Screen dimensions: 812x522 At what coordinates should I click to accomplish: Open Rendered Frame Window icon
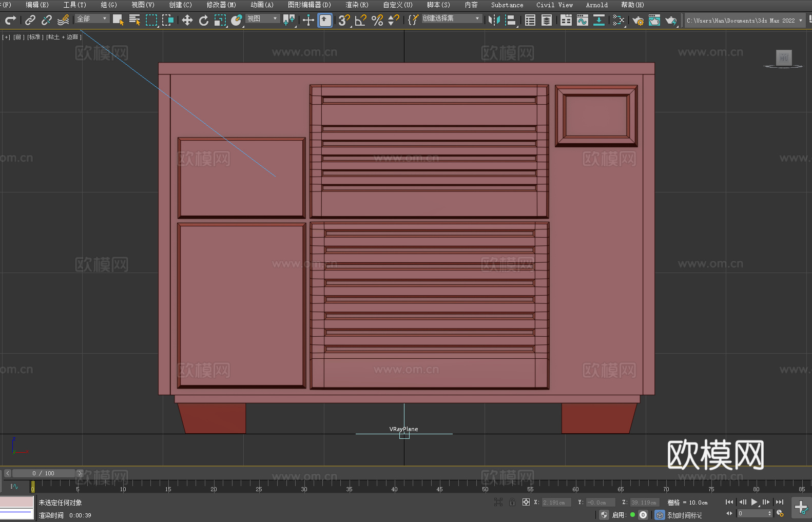(654, 20)
